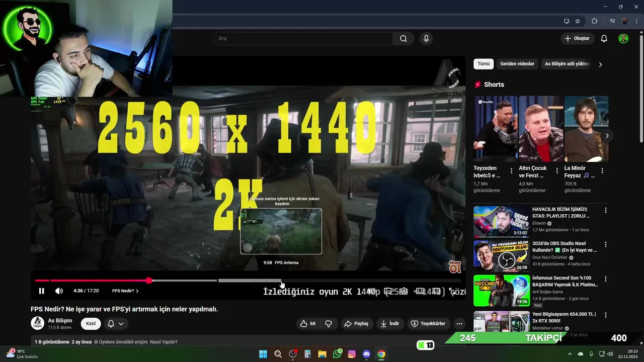644x362 pixels.
Task: Open the weather widget showing 18°C
Action: 22,354
